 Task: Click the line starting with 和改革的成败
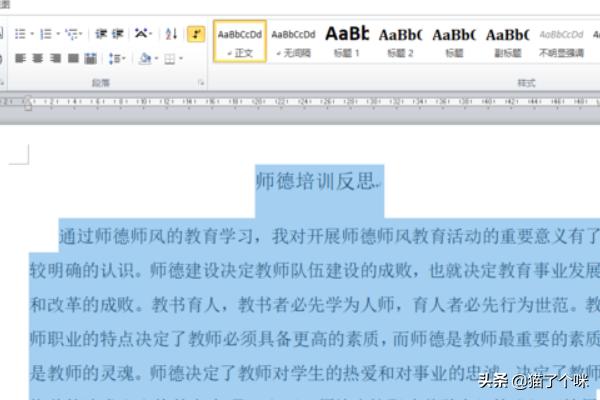point(315,305)
